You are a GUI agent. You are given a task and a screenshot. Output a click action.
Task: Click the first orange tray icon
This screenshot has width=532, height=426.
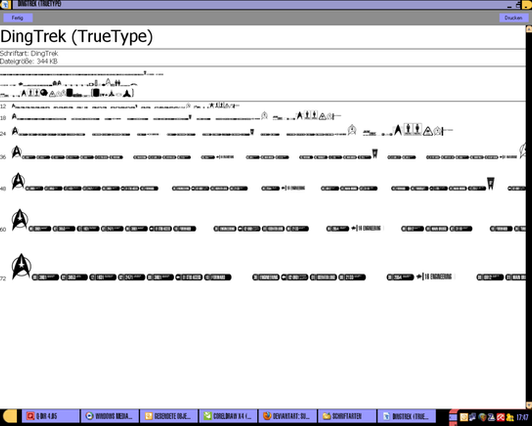coord(464,417)
